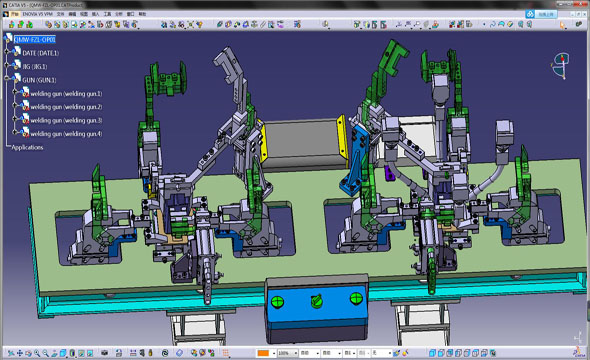The width and height of the screenshot is (590, 360).
Task: Click the last blue cube view icon
Action: [x=484, y=353]
